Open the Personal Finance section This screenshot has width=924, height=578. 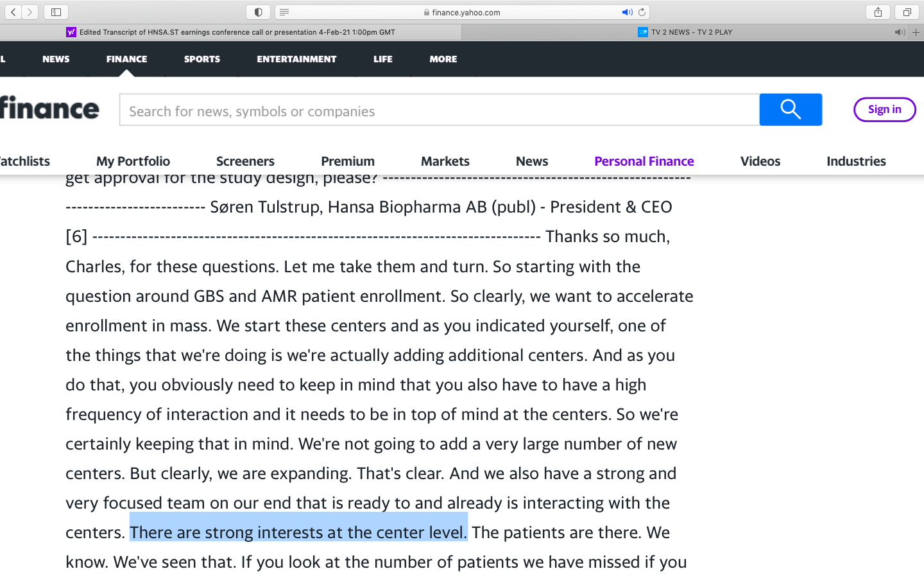click(644, 161)
